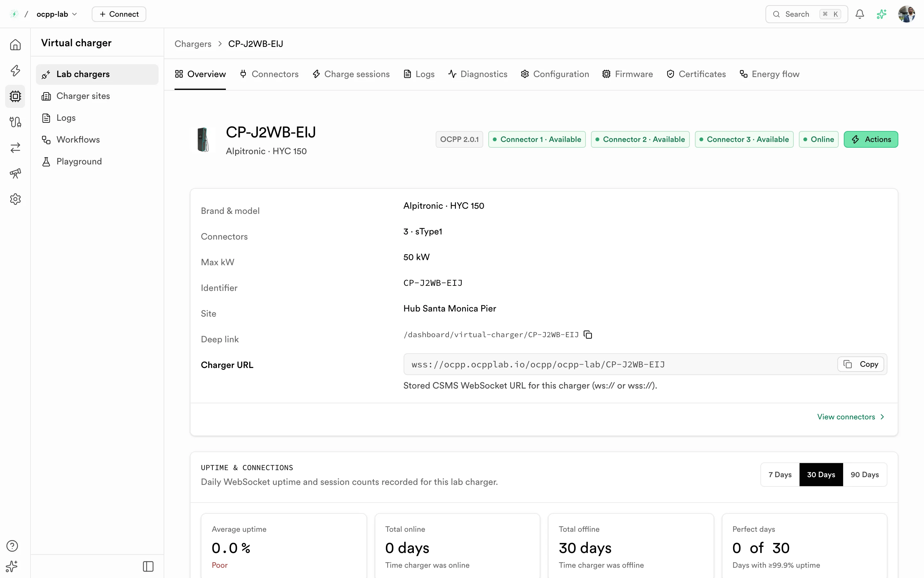
Task: Click the Identifier value CP-J2WB-EIJ
Action: click(x=432, y=283)
